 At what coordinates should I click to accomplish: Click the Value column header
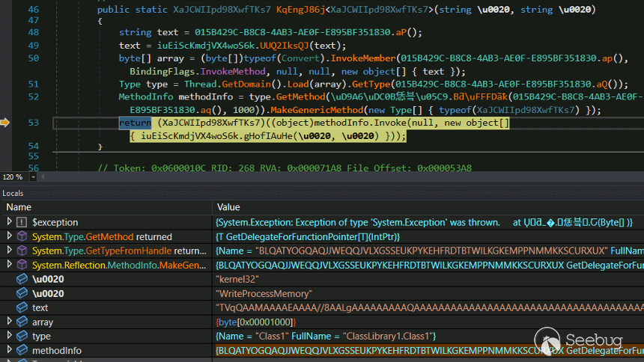(x=228, y=207)
